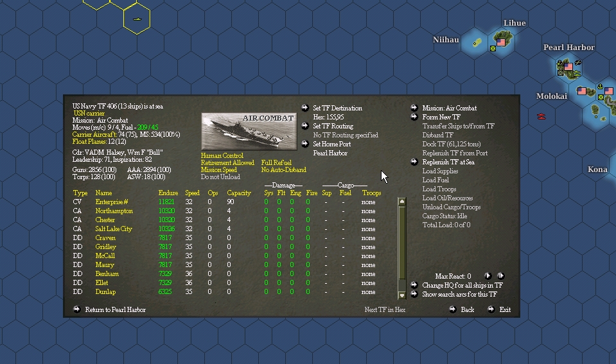
Task: Click the ship list scrollbar track
Action: (401, 248)
